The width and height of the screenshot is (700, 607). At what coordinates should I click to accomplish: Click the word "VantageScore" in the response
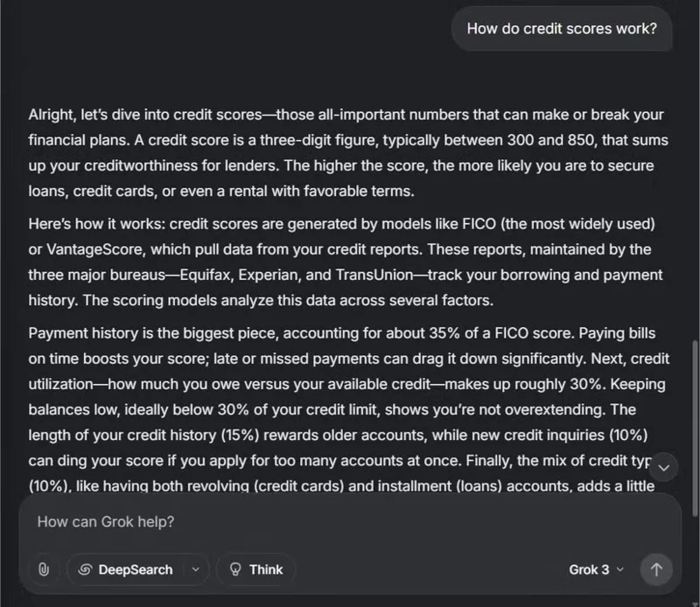pyautogui.click(x=96, y=249)
